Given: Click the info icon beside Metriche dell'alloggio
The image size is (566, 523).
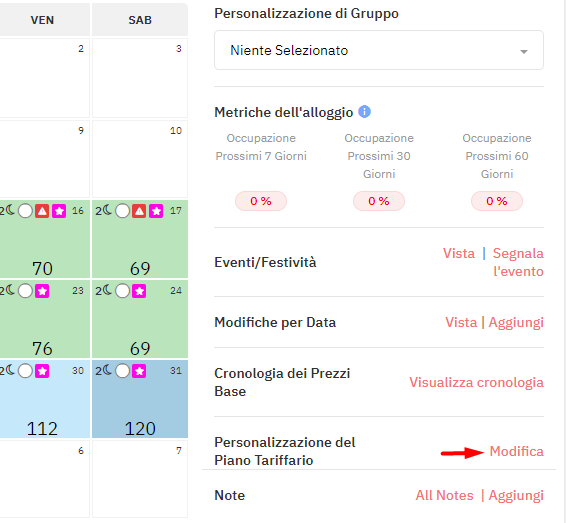Looking at the screenshot, I should pyautogui.click(x=364, y=112).
